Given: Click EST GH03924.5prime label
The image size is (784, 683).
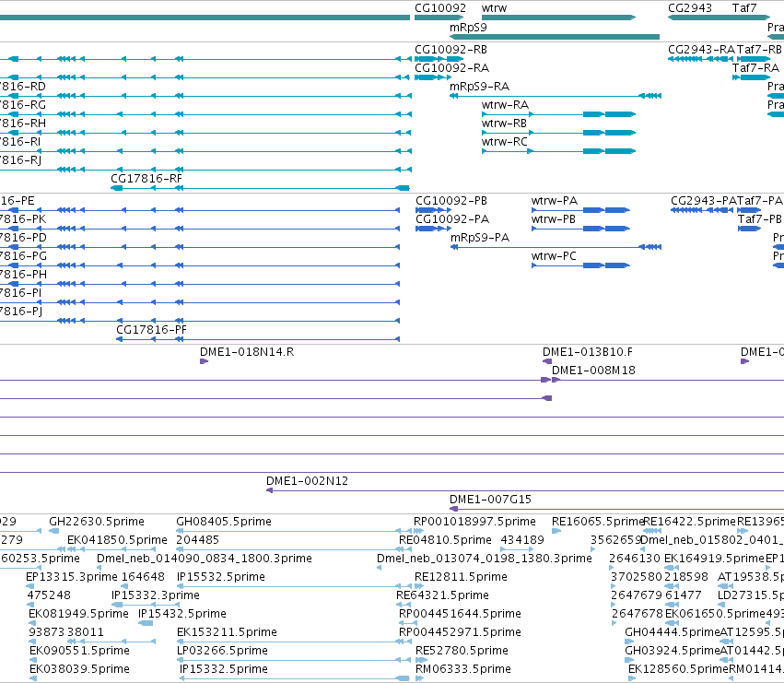Looking at the screenshot, I should [x=672, y=651].
